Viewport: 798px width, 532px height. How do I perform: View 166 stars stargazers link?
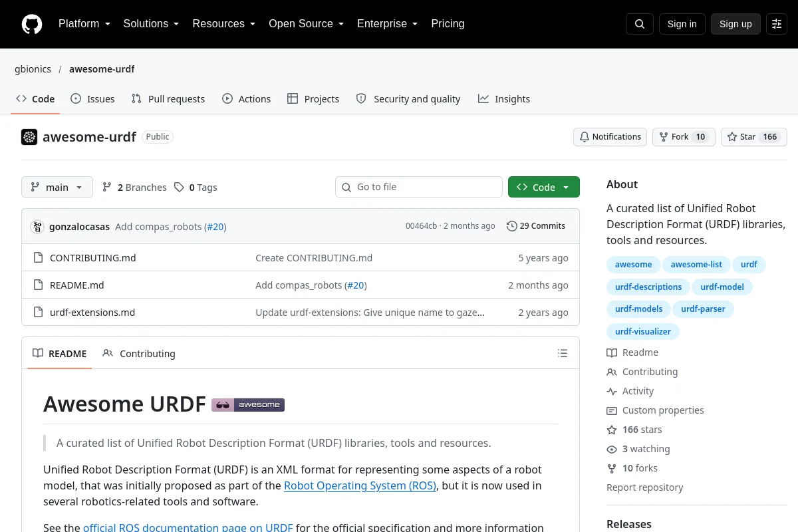(x=634, y=430)
